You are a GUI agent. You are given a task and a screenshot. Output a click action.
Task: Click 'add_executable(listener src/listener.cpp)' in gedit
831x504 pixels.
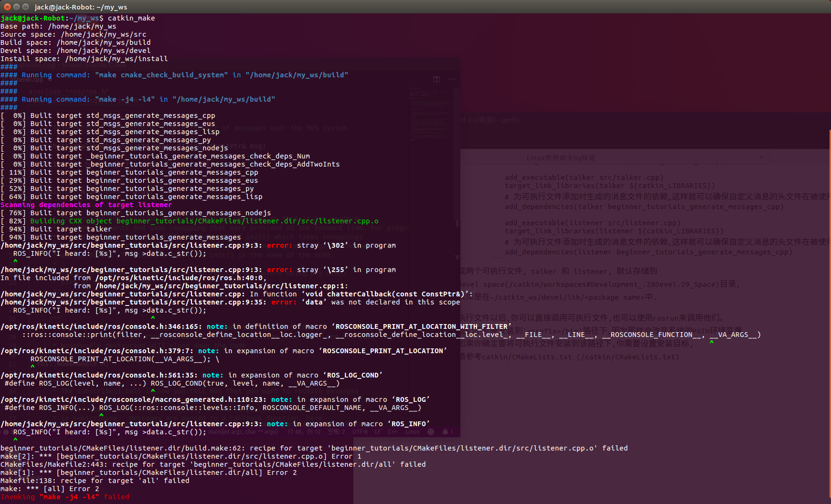click(593, 223)
